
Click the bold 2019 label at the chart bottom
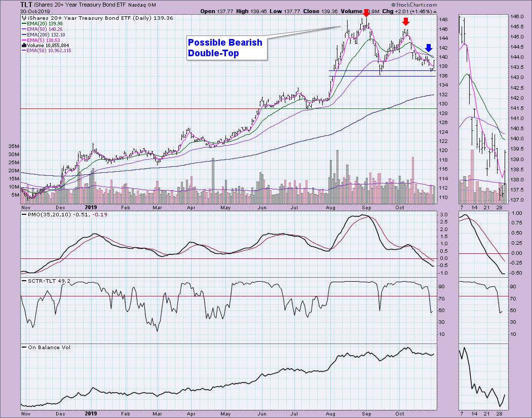tap(91, 413)
